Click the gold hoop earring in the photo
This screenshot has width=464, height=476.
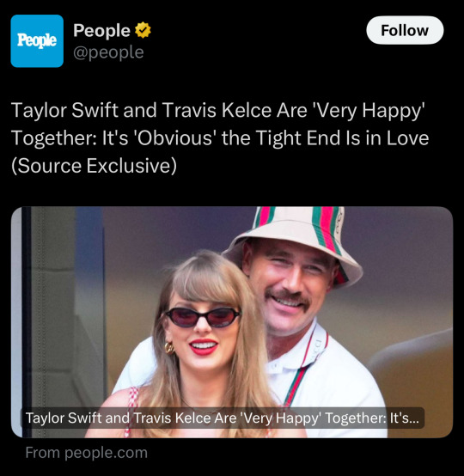(169, 348)
